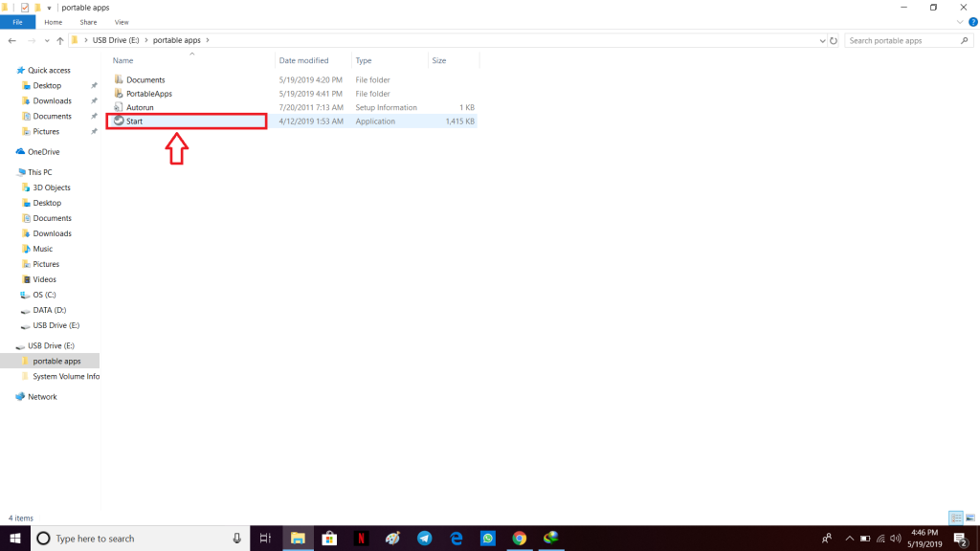This screenshot has width=980, height=551.
Task: Select 3D Objects under This PC
Action: 52,187
